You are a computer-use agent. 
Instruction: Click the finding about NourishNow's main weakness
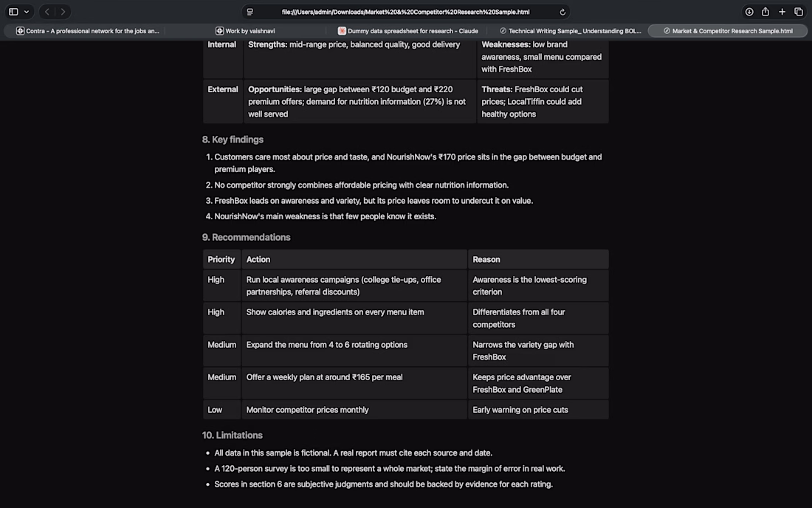(326, 216)
